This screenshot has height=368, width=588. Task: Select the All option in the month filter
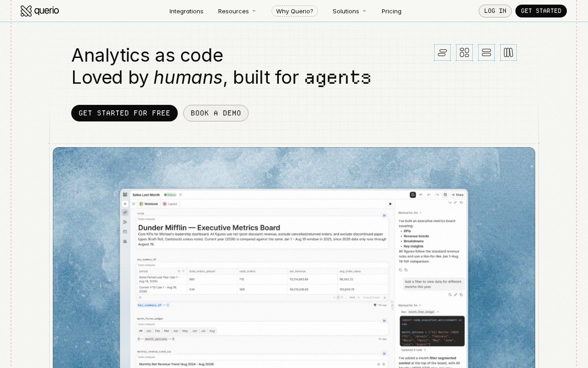click(x=141, y=331)
